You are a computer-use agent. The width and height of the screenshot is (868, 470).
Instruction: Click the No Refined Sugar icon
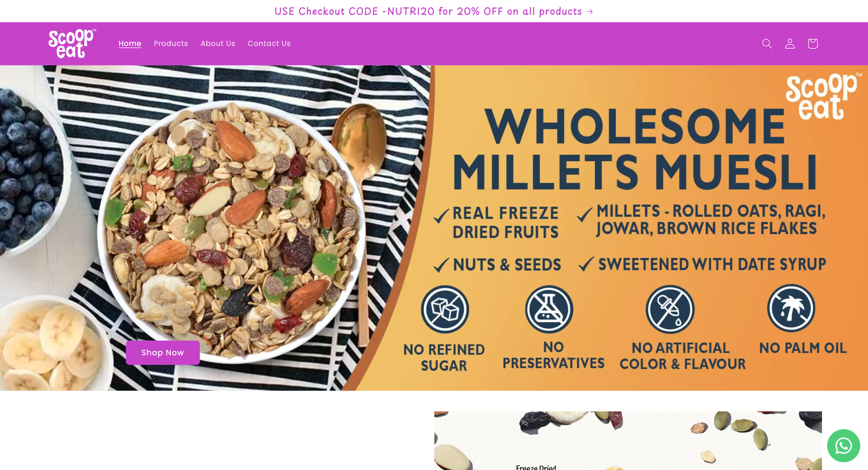pos(445,309)
